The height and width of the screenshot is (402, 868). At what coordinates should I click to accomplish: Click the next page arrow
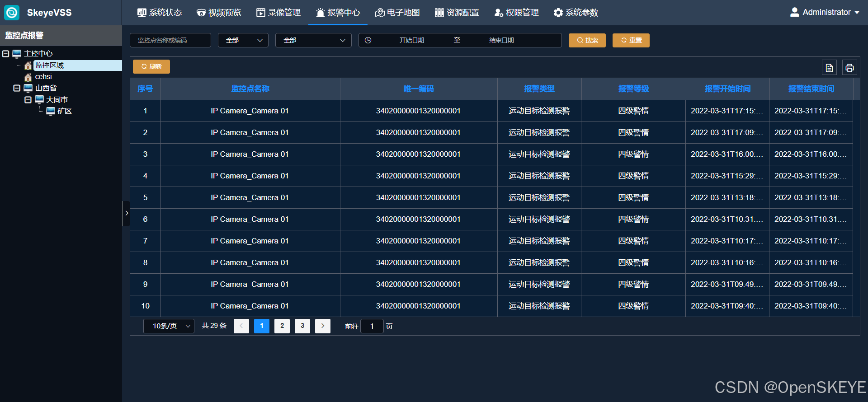coord(323,326)
